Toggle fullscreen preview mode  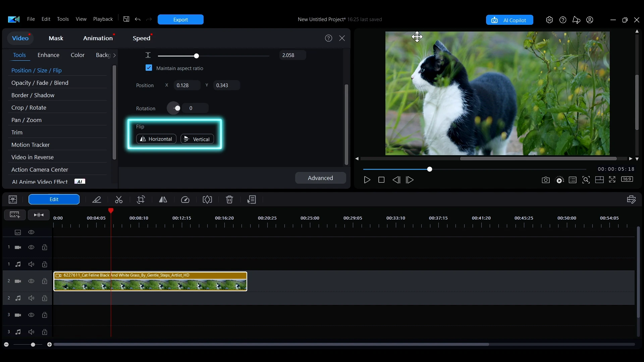pos(612,180)
